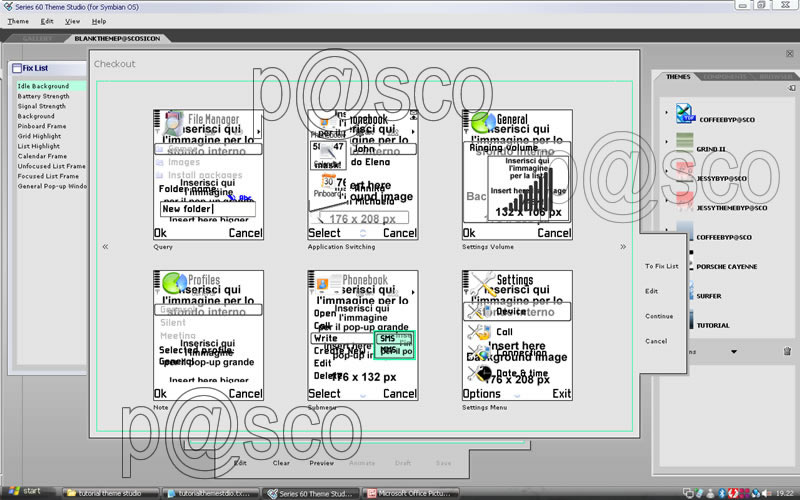Select Calendar Frame in Fix List
Viewport: 800px width, 500px height.
tap(42, 156)
